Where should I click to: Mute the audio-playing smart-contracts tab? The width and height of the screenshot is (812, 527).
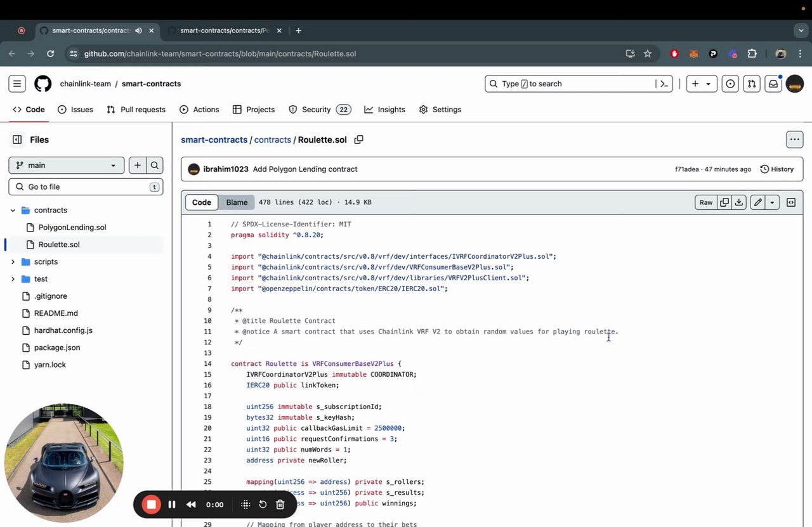(x=138, y=30)
